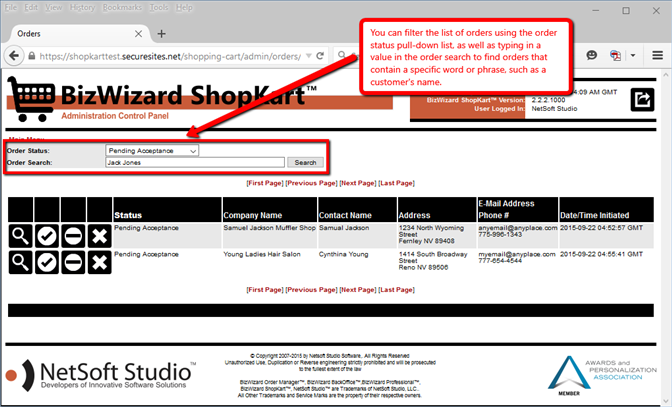The height and width of the screenshot is (407, 672).
Task: Click the NetSoft Studio footer logo
Action: [x=101, y=374]
